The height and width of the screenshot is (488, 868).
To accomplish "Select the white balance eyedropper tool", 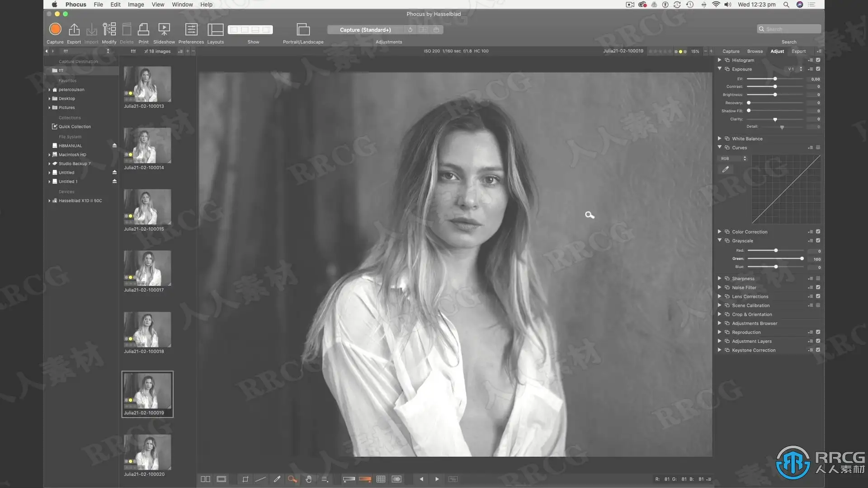I will click(277, 479).
